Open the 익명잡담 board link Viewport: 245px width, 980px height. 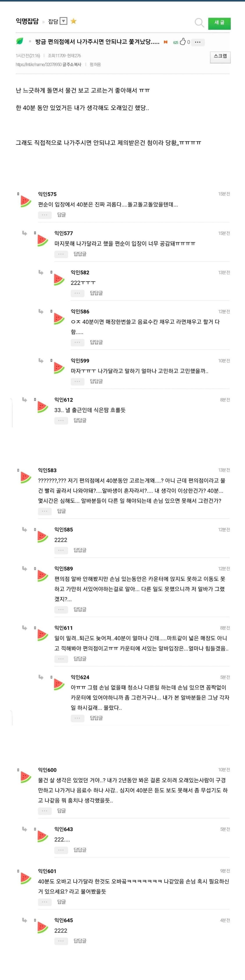pyautogui.click(x=27, y=21)
